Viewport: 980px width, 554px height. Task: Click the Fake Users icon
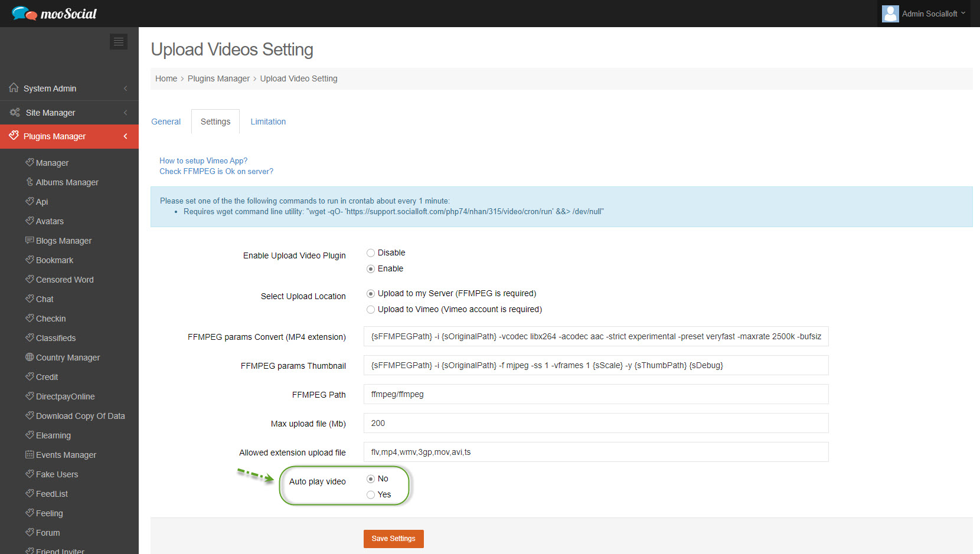(x=30, y=474)
